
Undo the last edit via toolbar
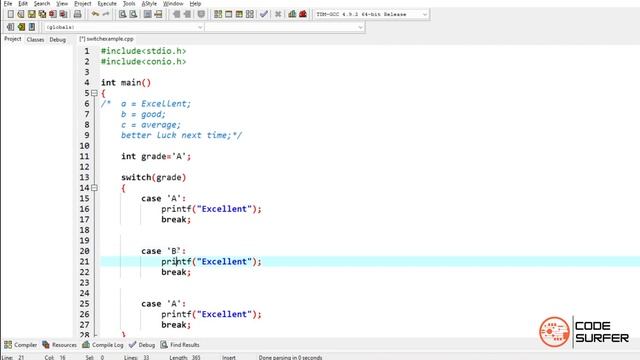tap(95, 14)
